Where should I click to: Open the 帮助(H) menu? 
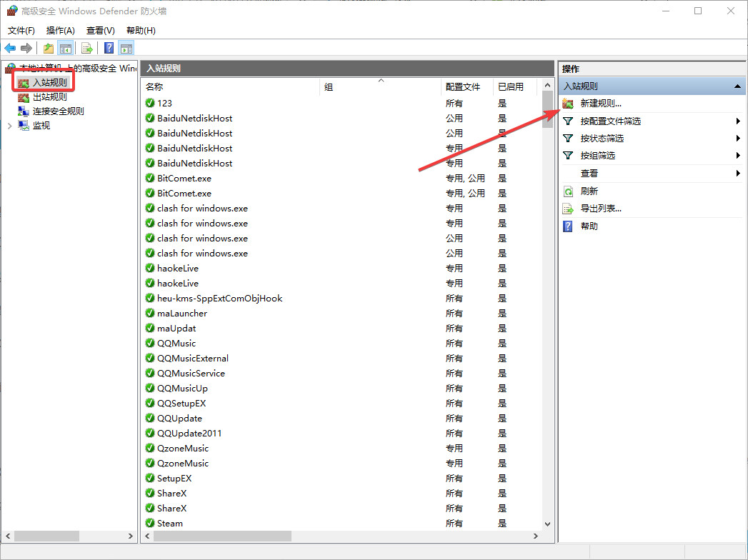point(141,31)
